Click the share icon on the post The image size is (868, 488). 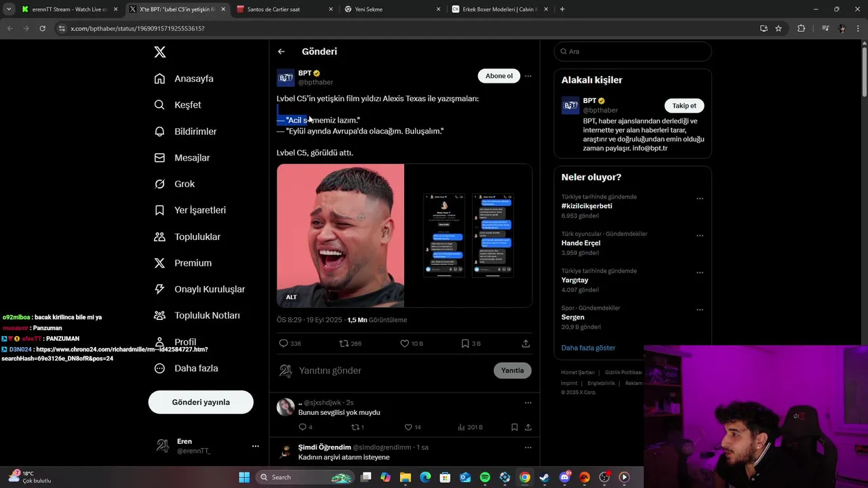pos(526,344)
